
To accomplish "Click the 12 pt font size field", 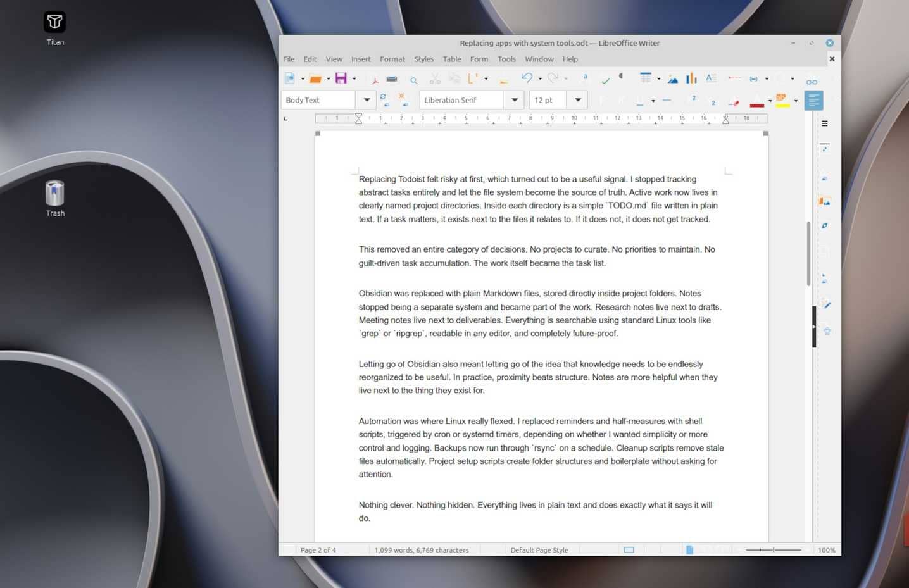I will click(548, 100).
